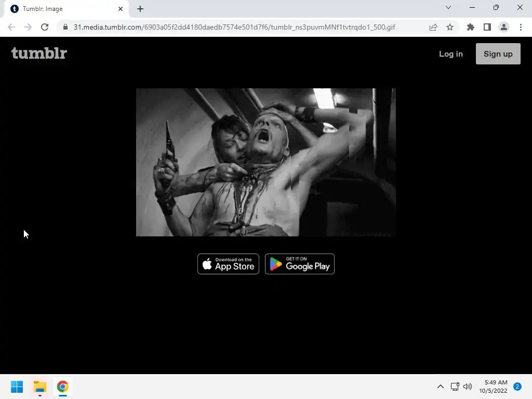The image size is (532, 399).
Task: Minimize the Chrome window
Action: [x=472, y=7]
